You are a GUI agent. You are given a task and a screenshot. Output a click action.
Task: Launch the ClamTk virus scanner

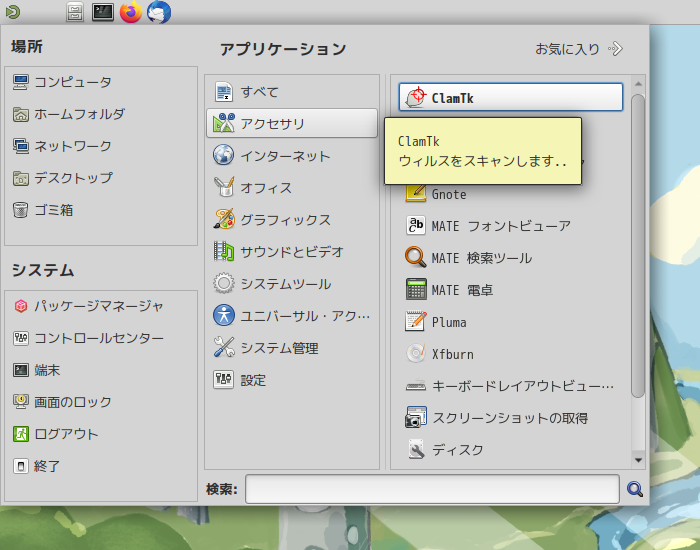point(510,97)
